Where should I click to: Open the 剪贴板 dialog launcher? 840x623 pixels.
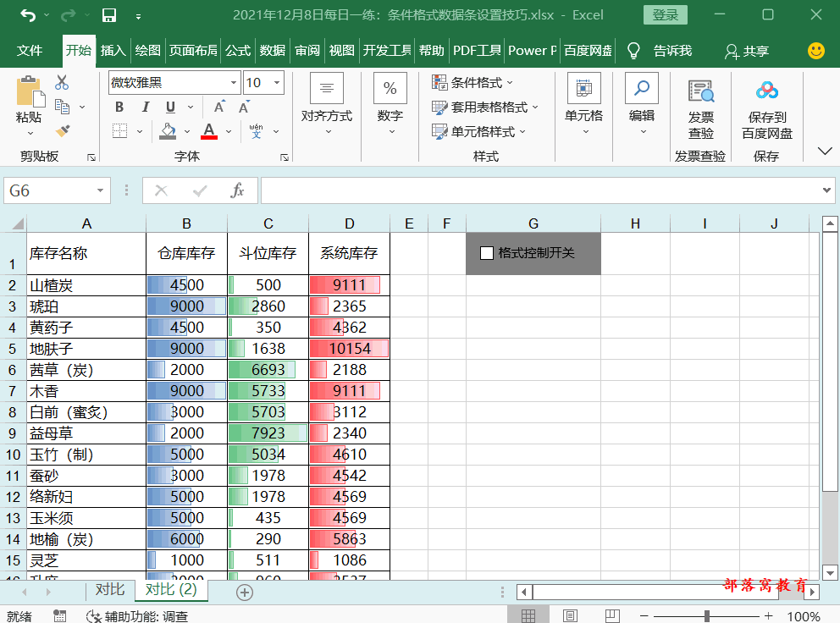pyautogui.click(x=91, y=157)
